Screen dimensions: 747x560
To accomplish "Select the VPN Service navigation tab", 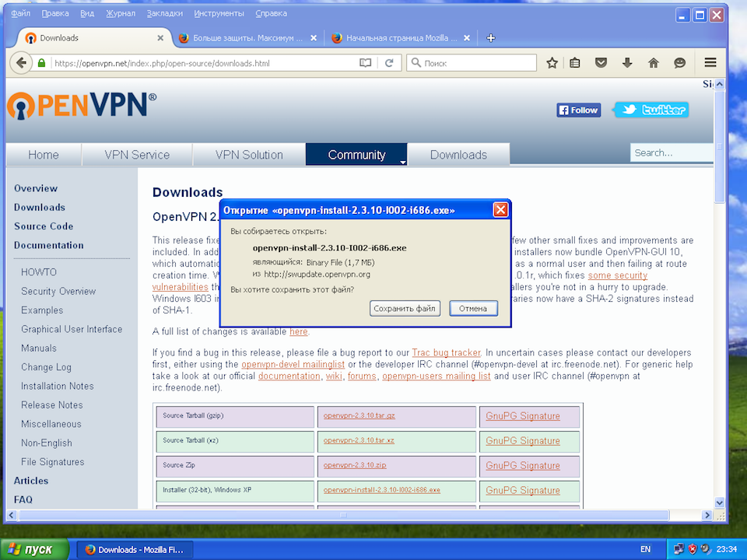I will 137,155.
